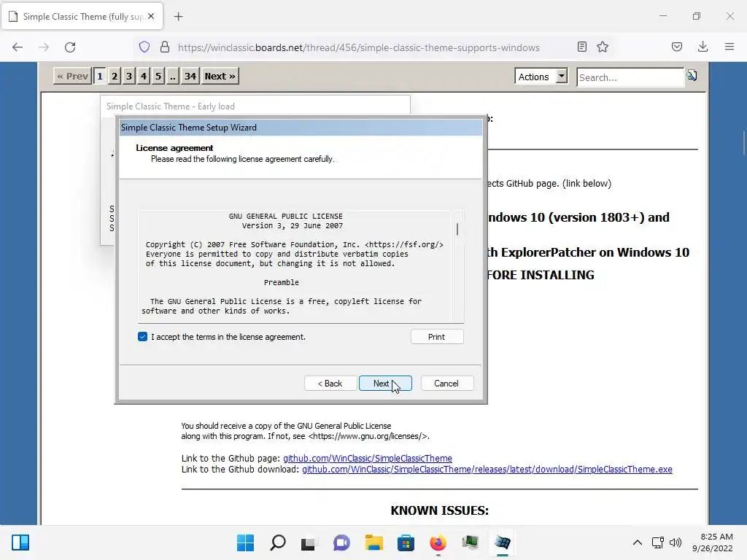
Task: Click the forum search magnifier icon
Action: (x=692, y=76)
